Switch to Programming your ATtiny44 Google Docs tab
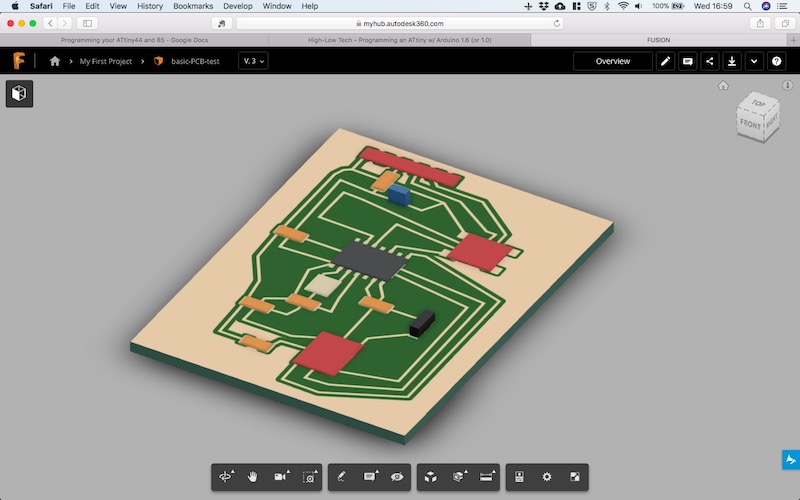The height and width of the screenshot is (500, 800). (x=135, y=40)
